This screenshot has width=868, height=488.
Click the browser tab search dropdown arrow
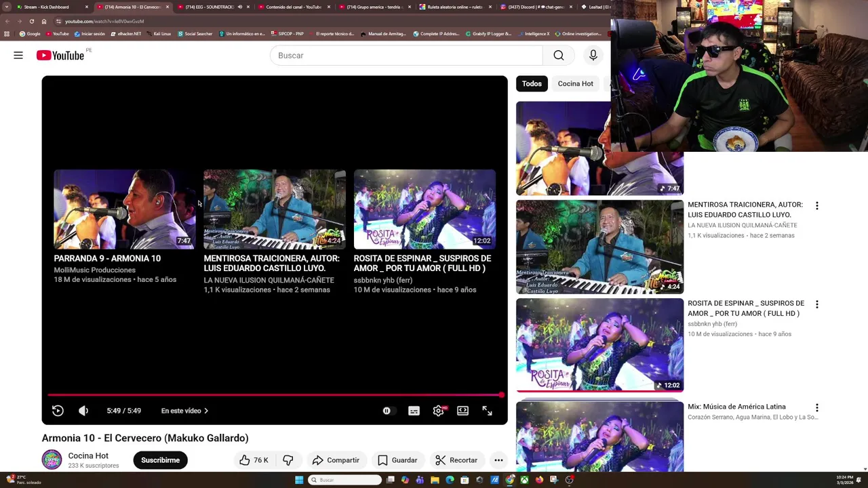coord(7,7)
